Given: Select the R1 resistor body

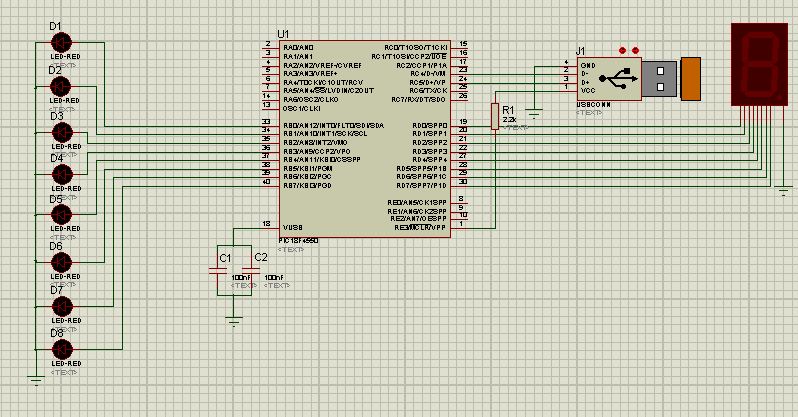Looking at the screenshot, I should [x=495, y=116].
